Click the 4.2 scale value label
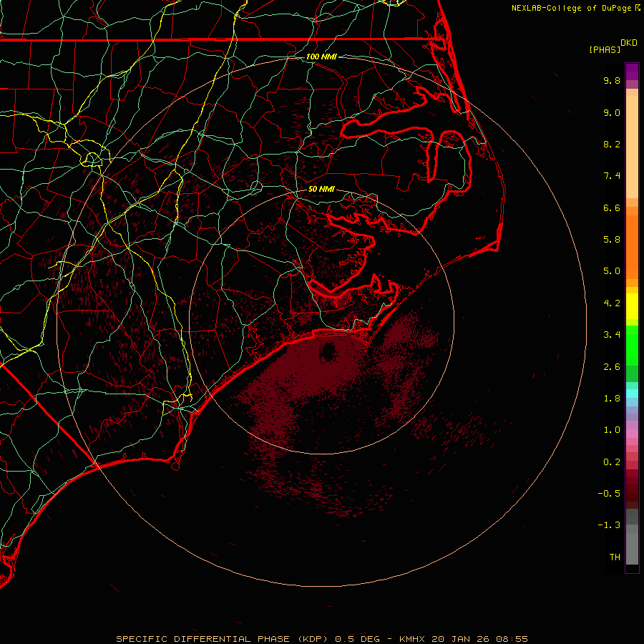Screen dimensions: 644x644 (612, 303)
